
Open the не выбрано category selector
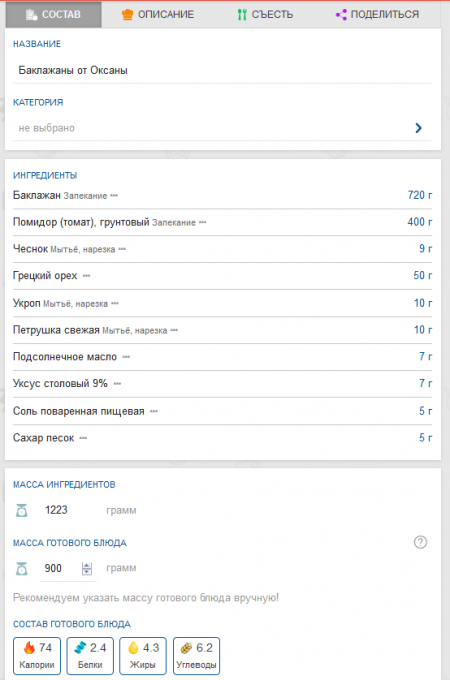click(222, 128)
